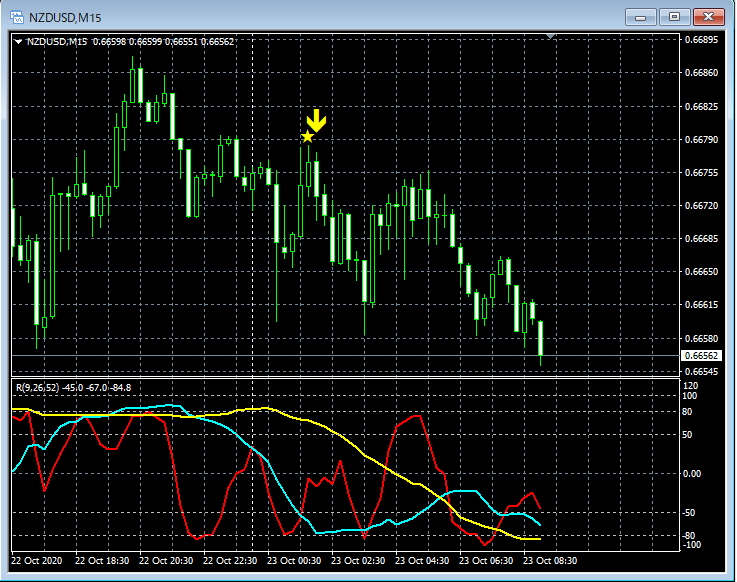737x582 pixels.
Task: Click the 22 Oct 18:30 time label
Action: [102, 560]
